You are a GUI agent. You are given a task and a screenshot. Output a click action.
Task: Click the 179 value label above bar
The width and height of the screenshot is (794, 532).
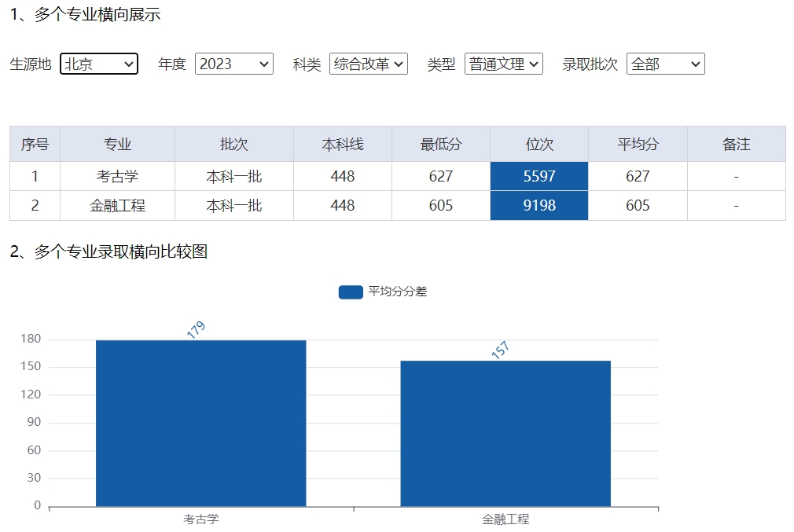pos(196,330)
